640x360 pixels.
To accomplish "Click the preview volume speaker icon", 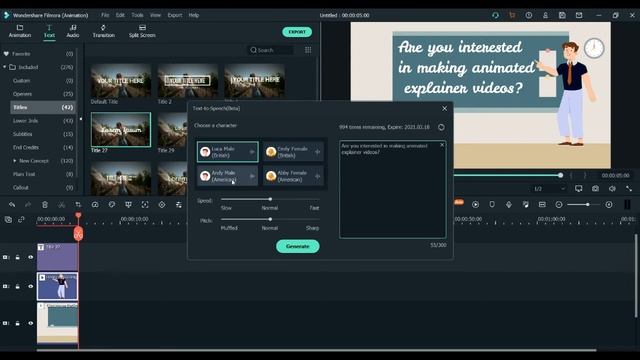I will 612,188.
